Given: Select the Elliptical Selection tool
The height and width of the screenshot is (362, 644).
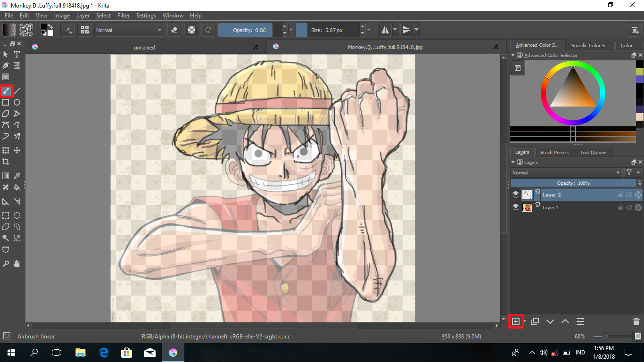Looking at the screenshot, I should coord(17,215).
